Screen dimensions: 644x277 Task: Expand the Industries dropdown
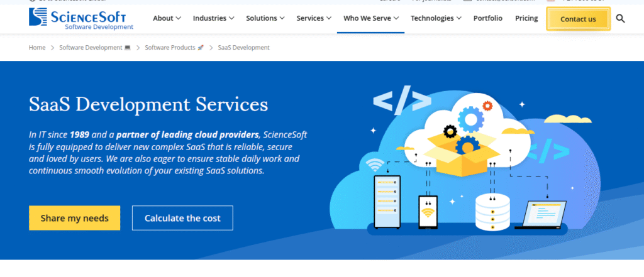214,18
